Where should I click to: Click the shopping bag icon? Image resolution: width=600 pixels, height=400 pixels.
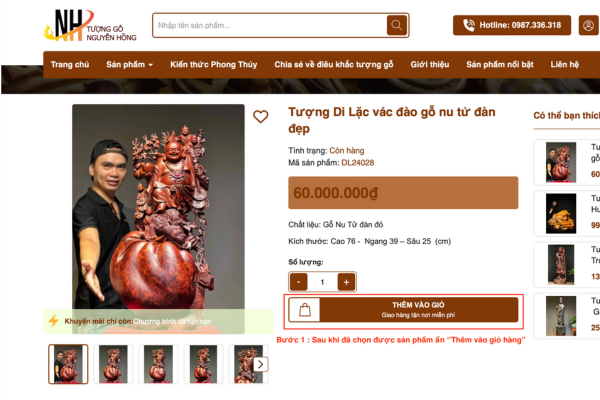pos(305,310)
